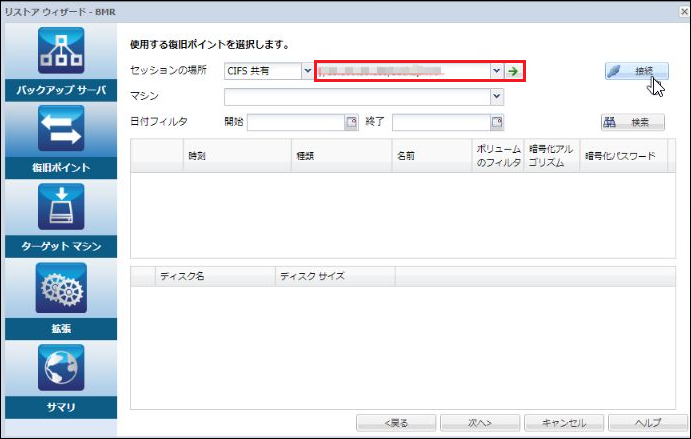Click the 暗号化アルゴリズム column header

(x=552, y=156)
